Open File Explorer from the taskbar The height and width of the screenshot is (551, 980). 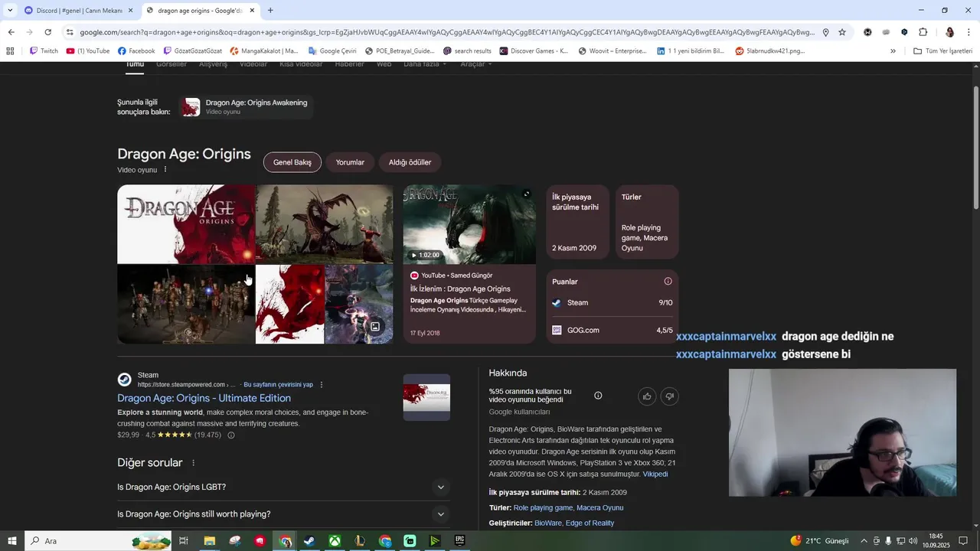pyautogui.click(x=209, y=541)
